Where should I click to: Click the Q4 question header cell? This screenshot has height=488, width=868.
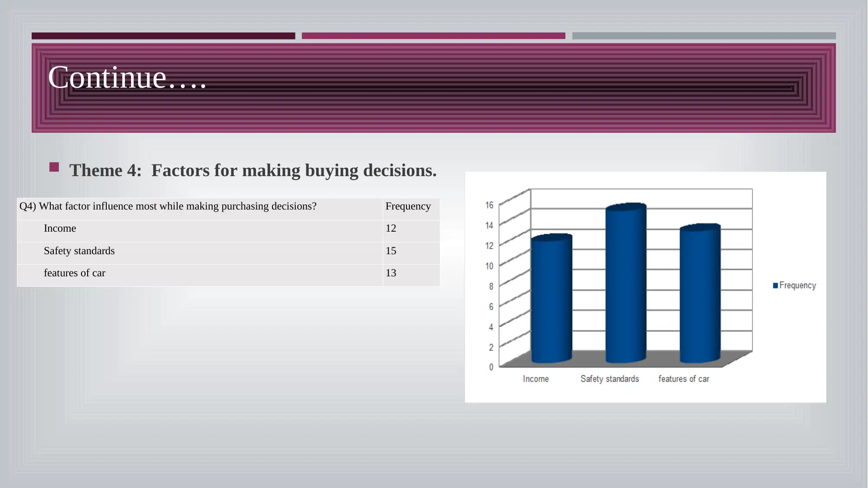(200, 209)
